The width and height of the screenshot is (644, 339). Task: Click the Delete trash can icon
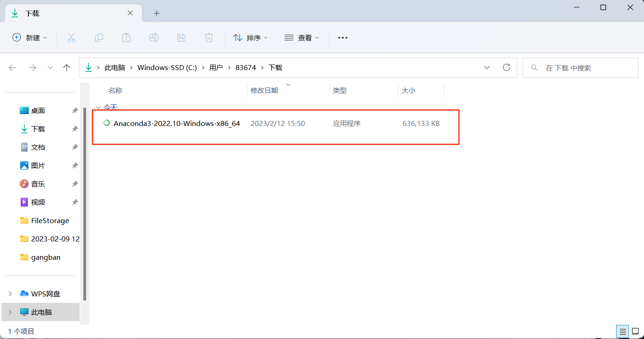(x=208, y=38)
